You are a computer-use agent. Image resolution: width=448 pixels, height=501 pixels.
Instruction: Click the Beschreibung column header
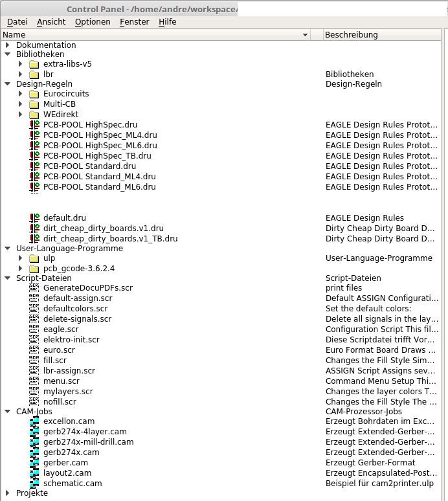coord(382,34)
